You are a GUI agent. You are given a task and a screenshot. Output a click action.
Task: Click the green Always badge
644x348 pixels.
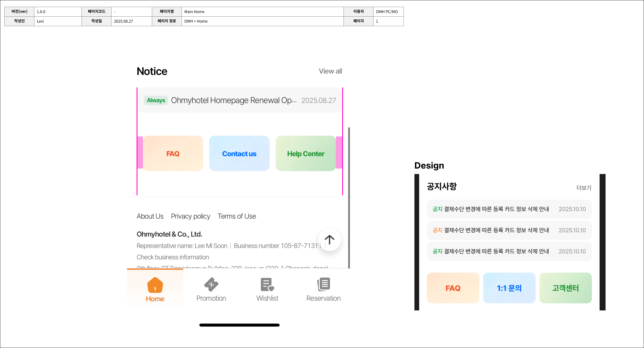point(156,100)
